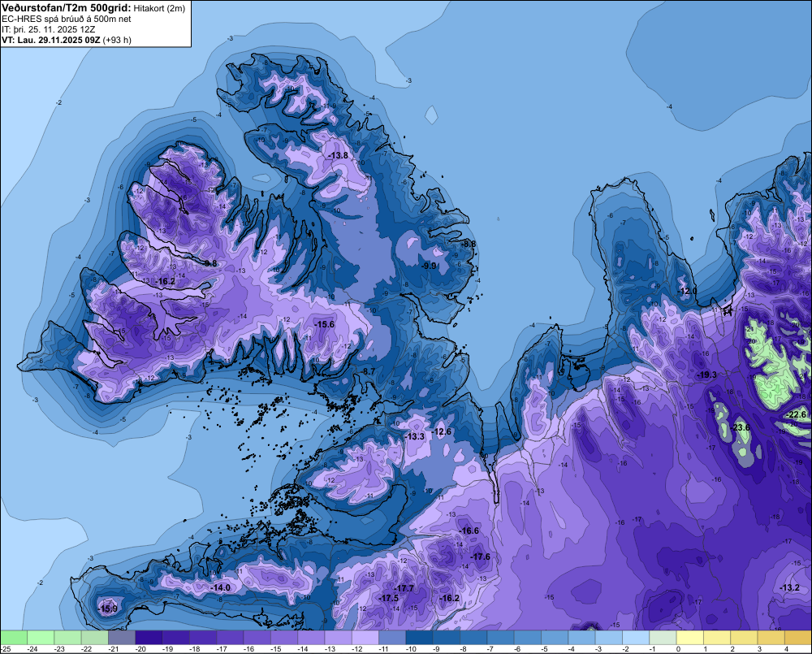The image size is (812, 654).
Task: Click the VT: Lau. 29.11.2025 09Z valid time
Action: (x=51, y=40)
